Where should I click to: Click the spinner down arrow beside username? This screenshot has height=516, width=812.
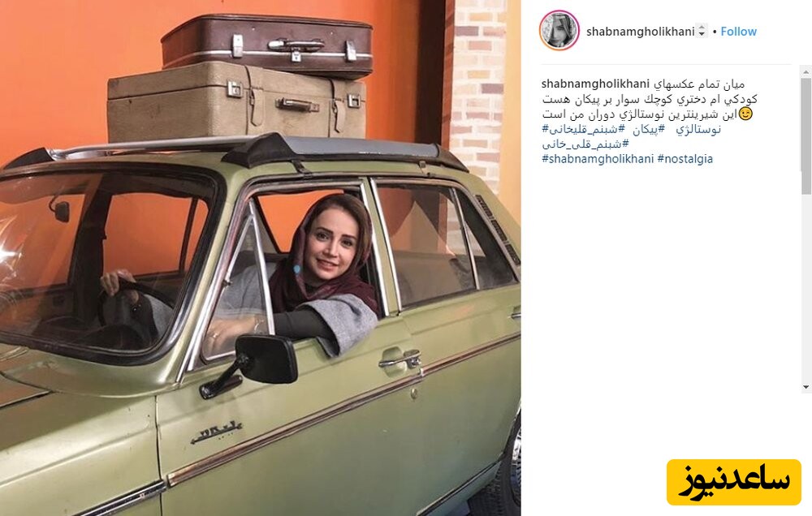pos(702,35)
